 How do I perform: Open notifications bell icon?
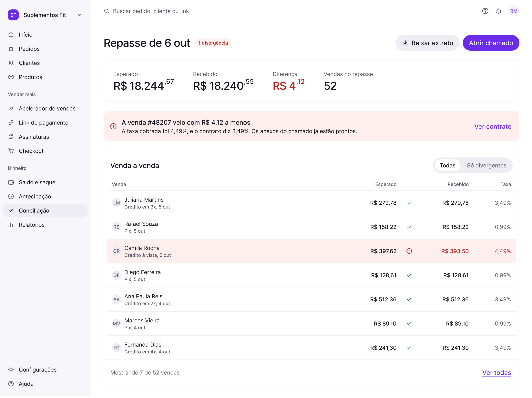tap(499, 11)
